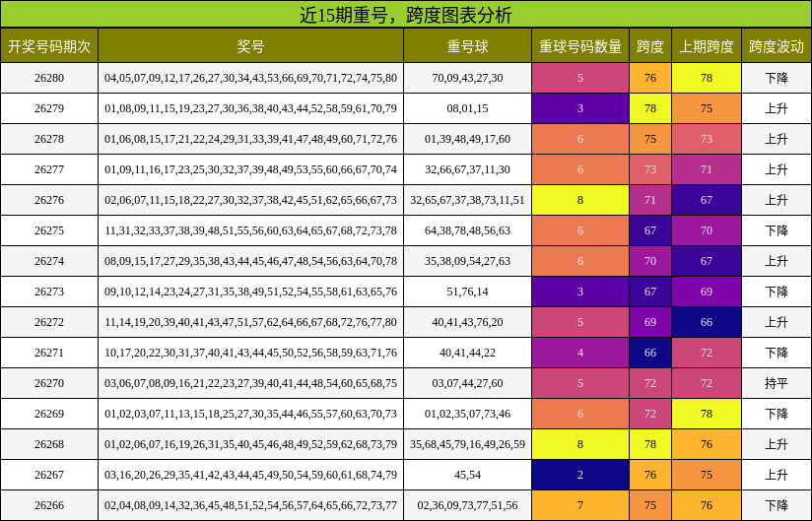Click winning numbers of issue 26268
Screen dimensions: 812x521
250,444
